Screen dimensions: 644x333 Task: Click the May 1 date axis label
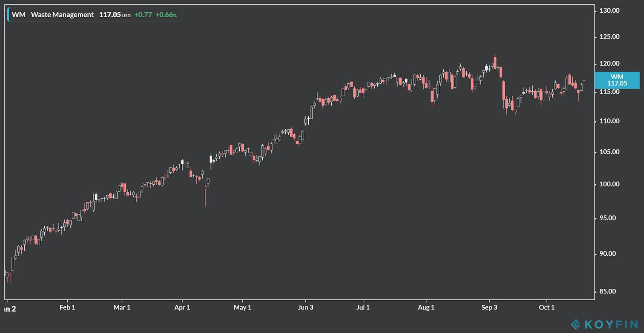[242, 307]
